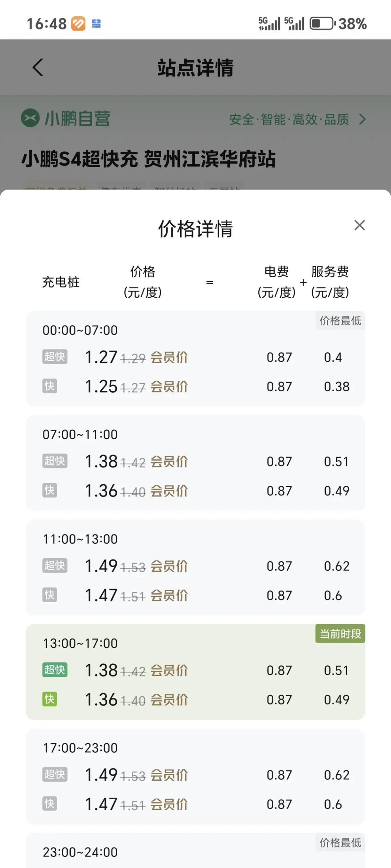Tap the orange notification icon beside clock
This screenshot has height=868, width=391.
78,24
